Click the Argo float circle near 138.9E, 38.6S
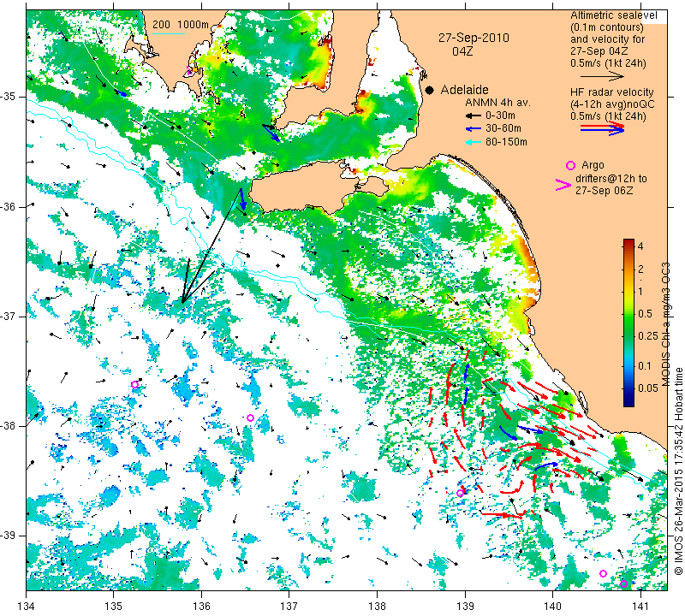Image resolution: width=685 pixels, height=616 pixels. pyautogui.click(x=460, y=494)
